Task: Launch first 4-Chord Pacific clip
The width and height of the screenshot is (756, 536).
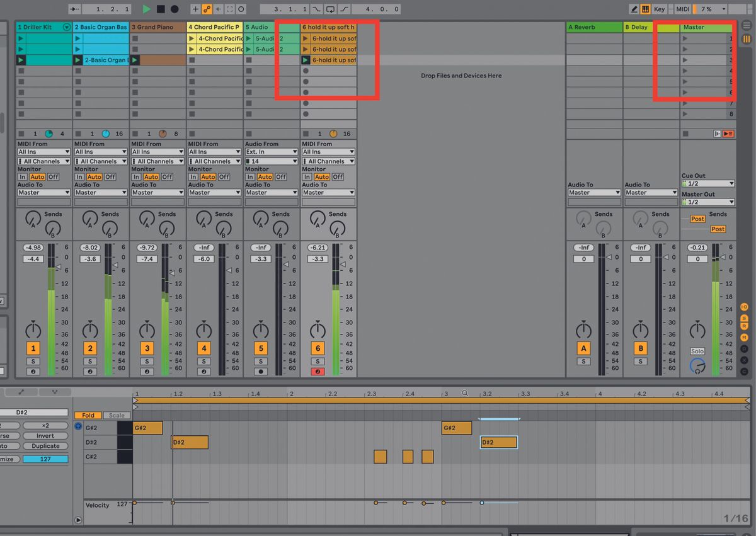Action: point(192,38)
